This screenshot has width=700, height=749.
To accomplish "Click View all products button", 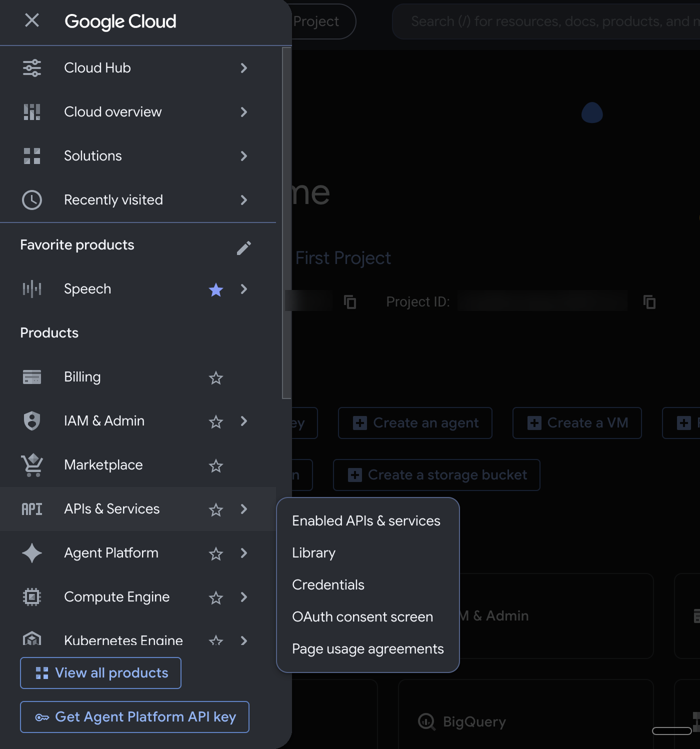I will click(x=100, y=673).
